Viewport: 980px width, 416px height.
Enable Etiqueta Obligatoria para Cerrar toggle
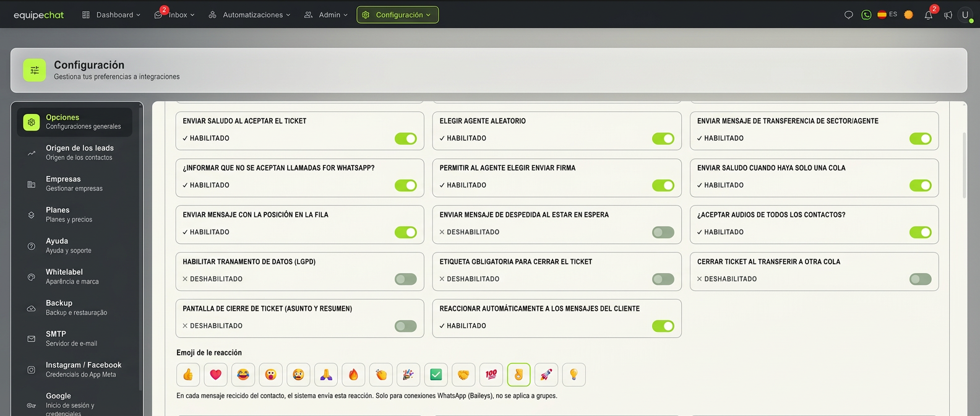coord(663,279)
